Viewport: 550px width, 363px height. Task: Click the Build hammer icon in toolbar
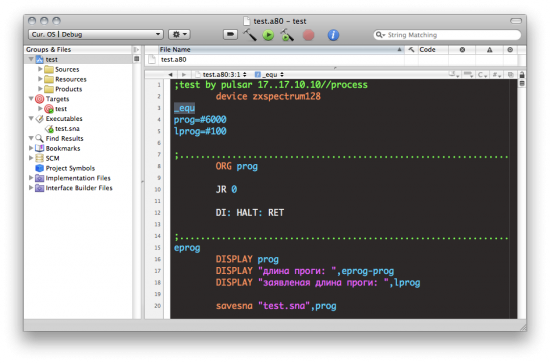click(x=250, y=35)
